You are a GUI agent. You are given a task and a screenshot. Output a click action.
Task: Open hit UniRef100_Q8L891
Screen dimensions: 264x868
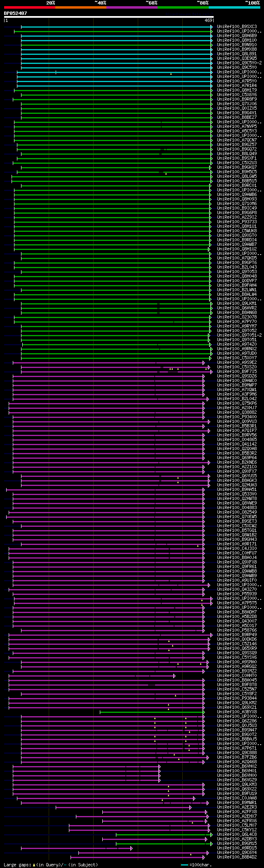[237, 54]
